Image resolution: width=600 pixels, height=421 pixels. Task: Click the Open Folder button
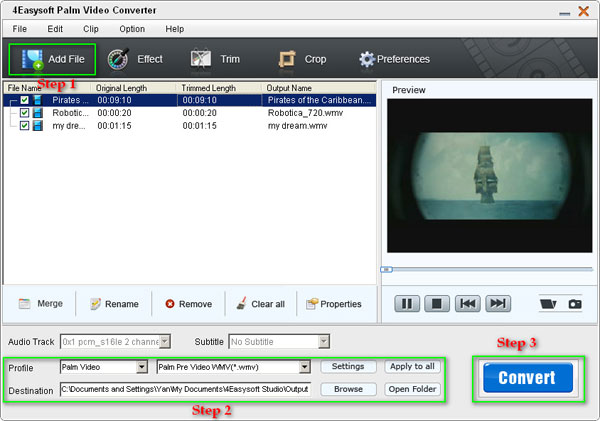412,389
